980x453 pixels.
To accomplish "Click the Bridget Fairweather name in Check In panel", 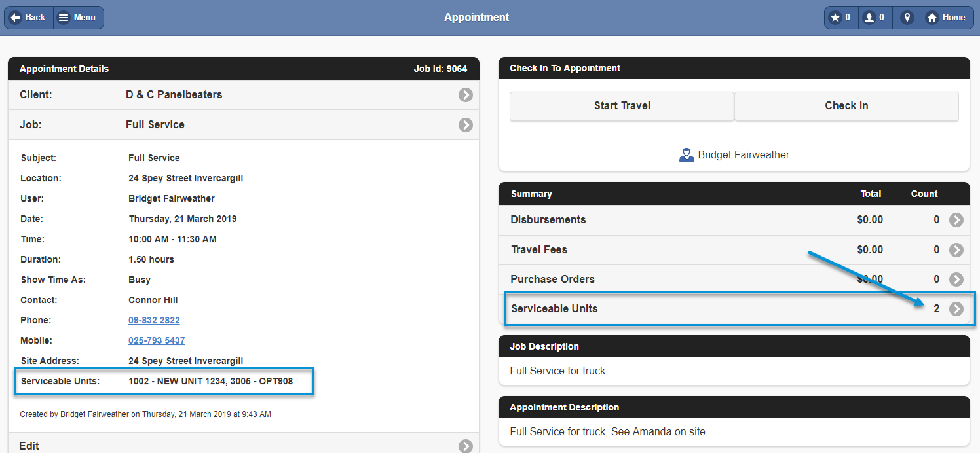I will click(x=744, y=155).
